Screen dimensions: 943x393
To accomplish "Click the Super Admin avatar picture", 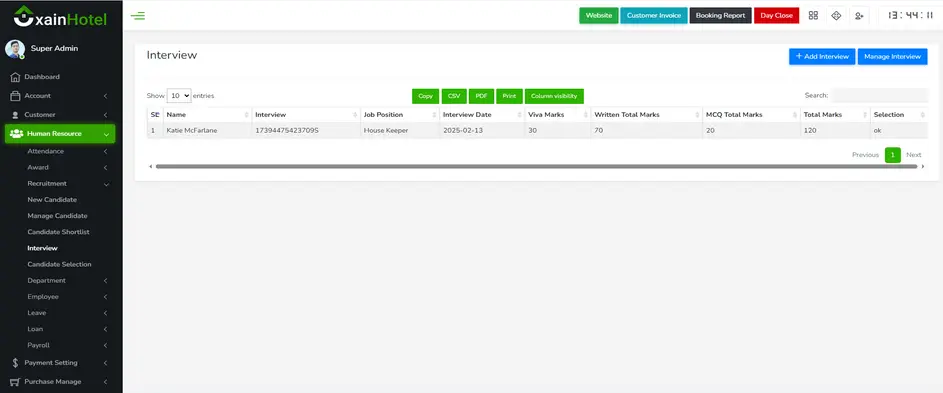I will pos(15,49).
